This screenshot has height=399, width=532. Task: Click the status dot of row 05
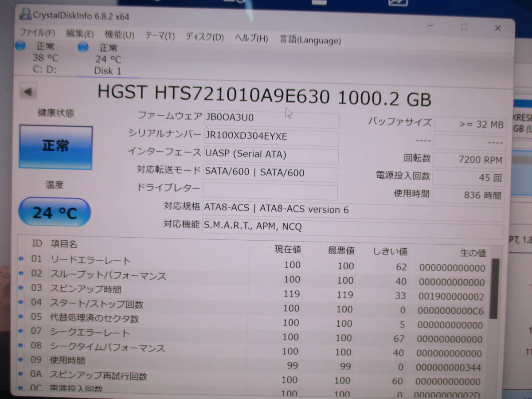pyautogui.click(x=21, y=316)
